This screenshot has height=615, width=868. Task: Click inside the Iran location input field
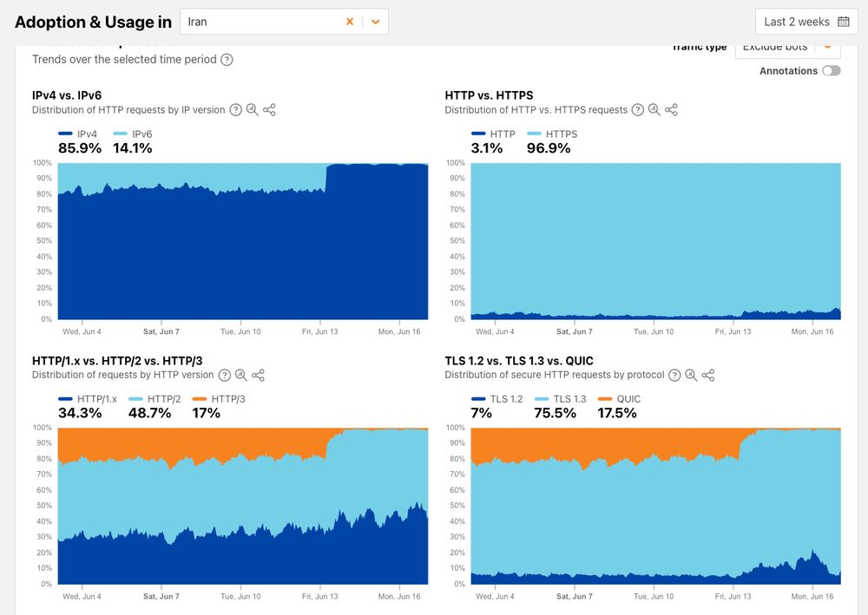point(260,22)
